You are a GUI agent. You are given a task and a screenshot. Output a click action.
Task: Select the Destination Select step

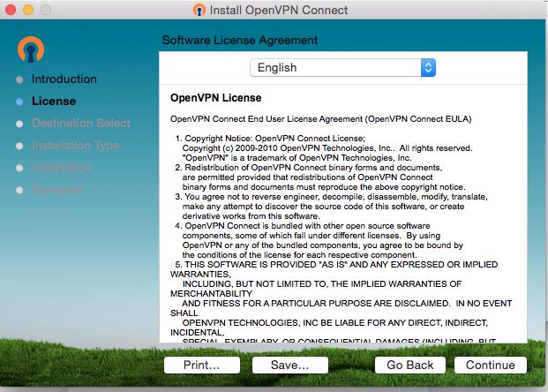pos(81,123)
